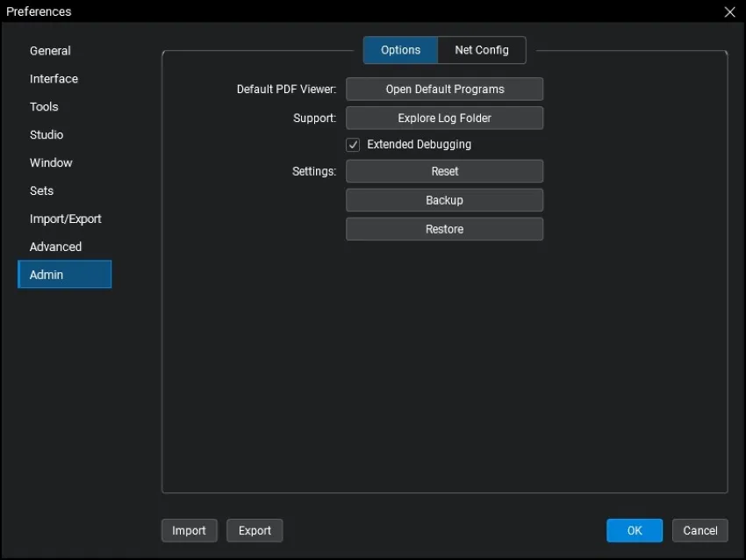Switch to the Net Config tab
This screenshot has width=746, height=560.
click(481, 50)
